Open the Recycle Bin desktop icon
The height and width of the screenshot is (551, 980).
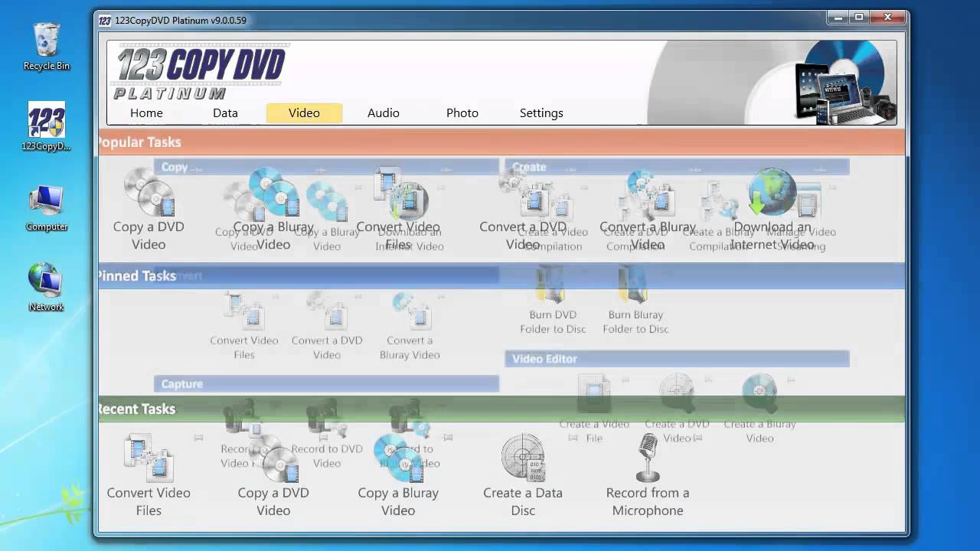(x=47, y=47)
